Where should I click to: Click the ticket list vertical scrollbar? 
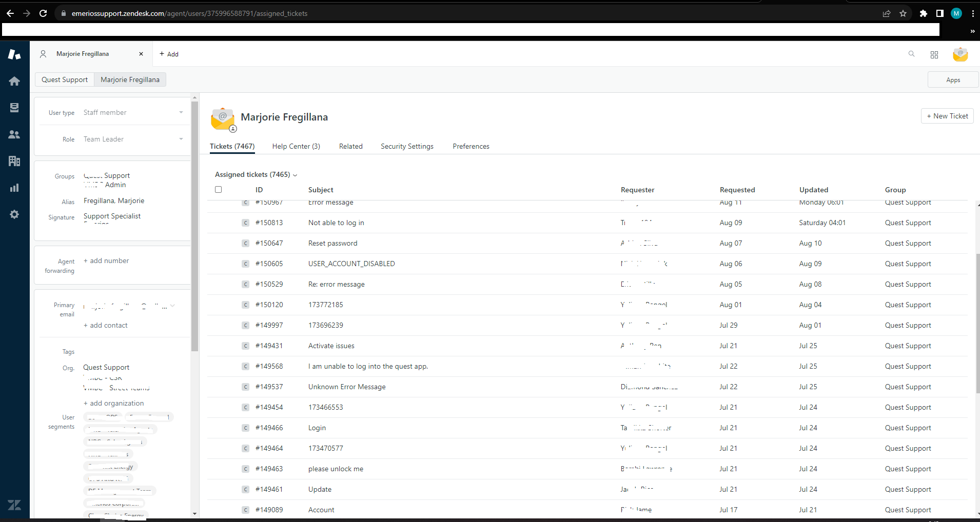click(x=977, y=323)
